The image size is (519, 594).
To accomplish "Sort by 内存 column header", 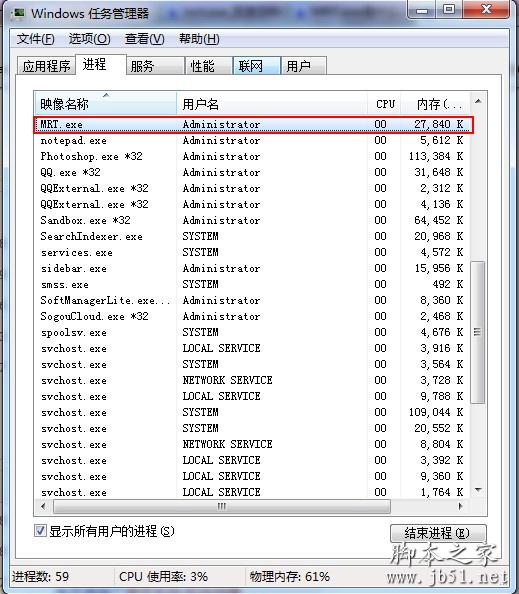I will click(435, 103).
